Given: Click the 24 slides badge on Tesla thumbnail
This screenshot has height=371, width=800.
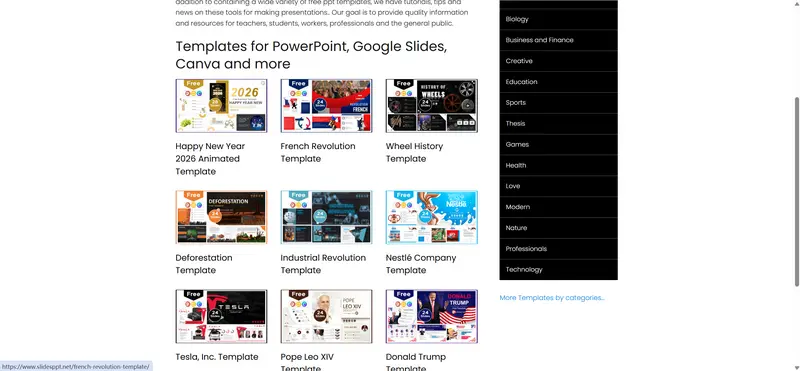Looking at the screenshot, I should tap(215, 316).
